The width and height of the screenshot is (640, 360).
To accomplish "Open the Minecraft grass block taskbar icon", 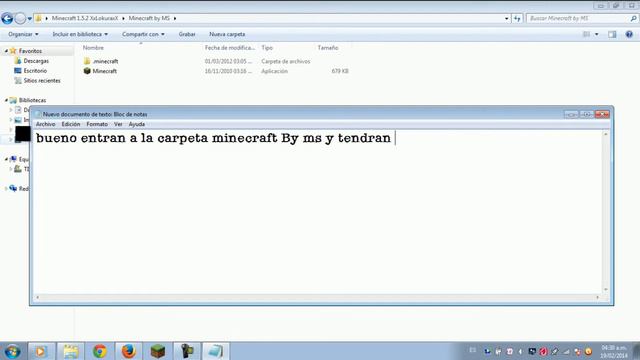I will click(158, 351).
